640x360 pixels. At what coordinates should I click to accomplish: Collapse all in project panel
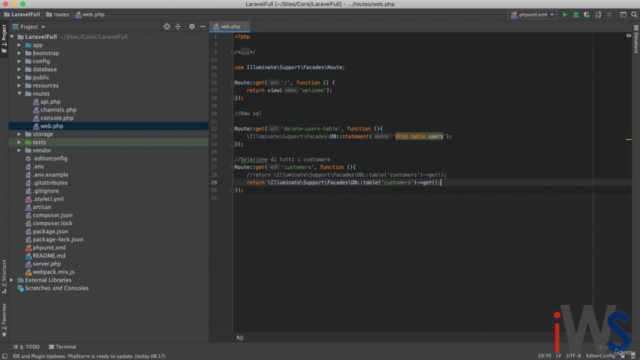[178, 27]
